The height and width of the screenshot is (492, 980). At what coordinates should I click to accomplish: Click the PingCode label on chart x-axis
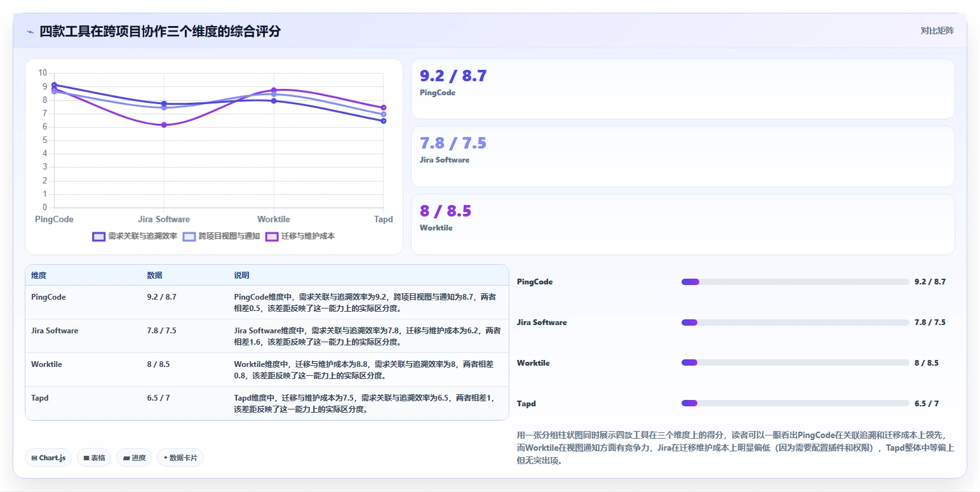[x=54, y=219]
